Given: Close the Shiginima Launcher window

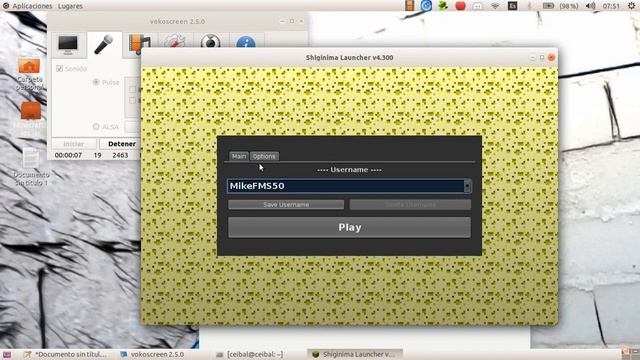Looking at the screenshot, I should click(551, 58).
